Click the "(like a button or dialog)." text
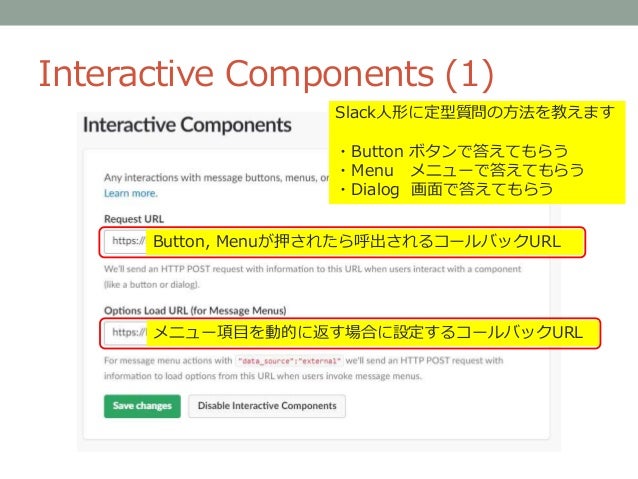This screenshot has width=638, height=479. pos(152,284)
